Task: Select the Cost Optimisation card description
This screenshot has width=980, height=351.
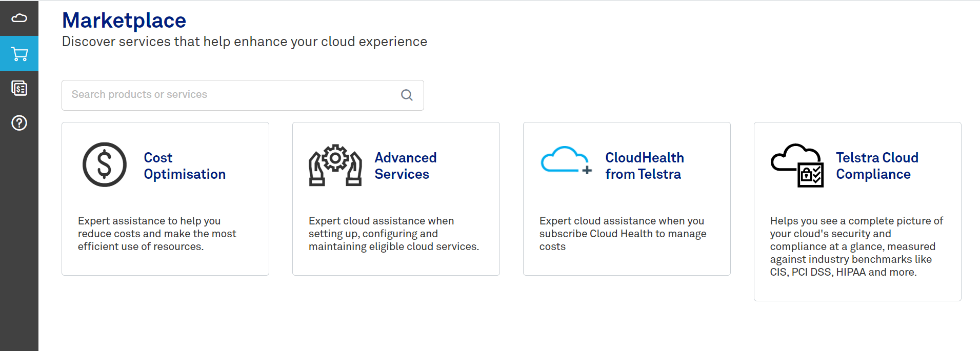Action: pos(157,234)
